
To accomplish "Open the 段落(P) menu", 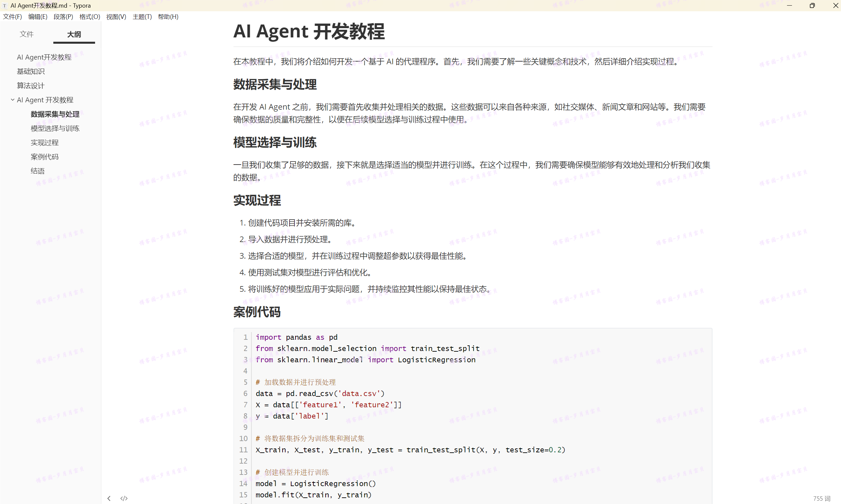I will 63,17.
